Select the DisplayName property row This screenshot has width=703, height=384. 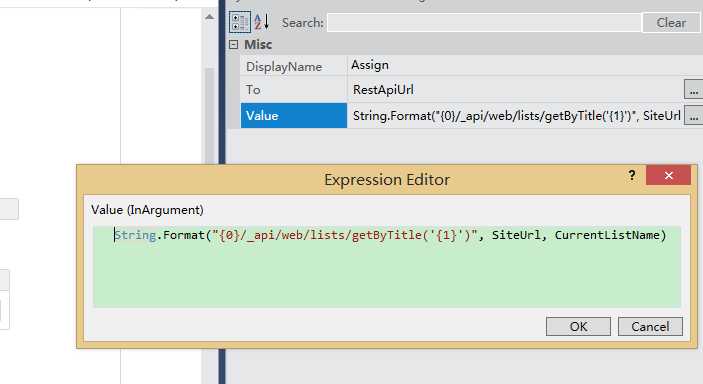pos(294,66)
